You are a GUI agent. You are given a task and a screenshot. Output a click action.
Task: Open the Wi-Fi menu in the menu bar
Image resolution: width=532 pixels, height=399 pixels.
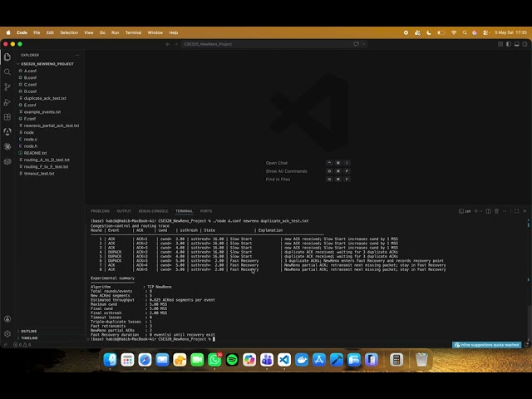click(454, 32)
